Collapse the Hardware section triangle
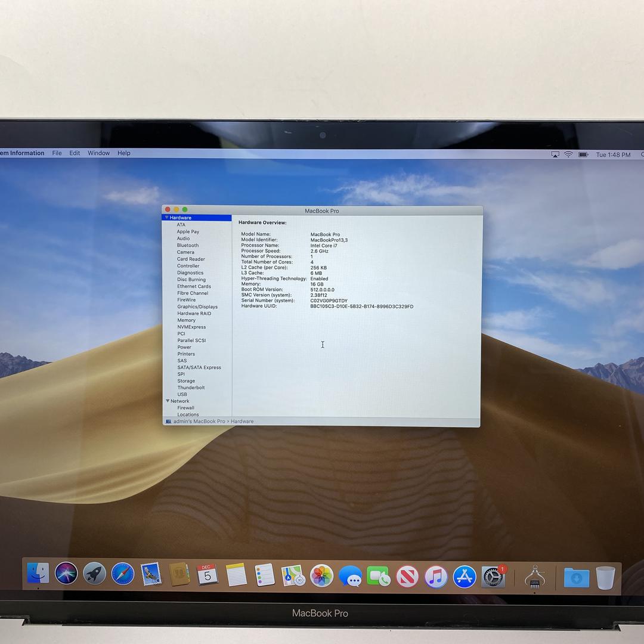644x644 pixels. click(167, 218)
